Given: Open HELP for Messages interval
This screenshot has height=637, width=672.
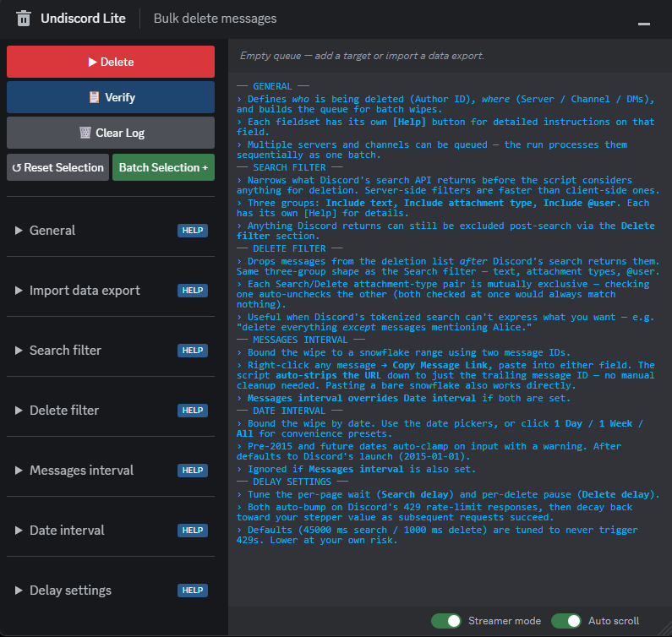Looking at the screenshot, I should click(193, 471).
